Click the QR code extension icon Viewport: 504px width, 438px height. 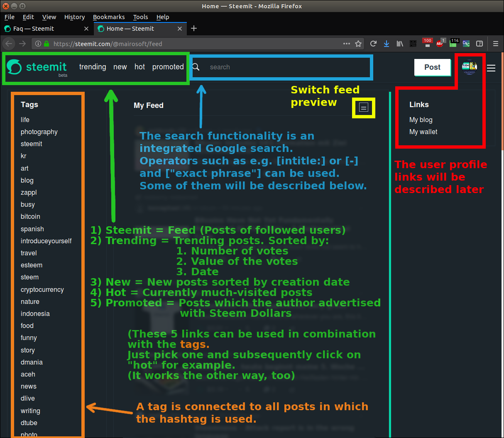click(413, 44)
